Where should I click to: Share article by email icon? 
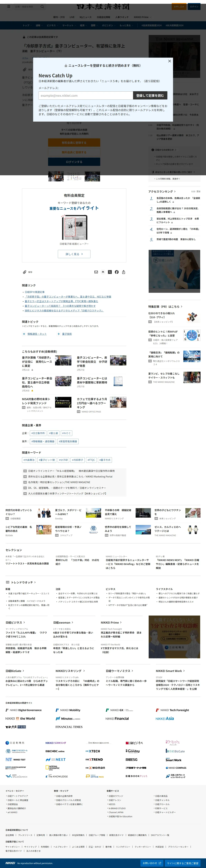(96, 272)
